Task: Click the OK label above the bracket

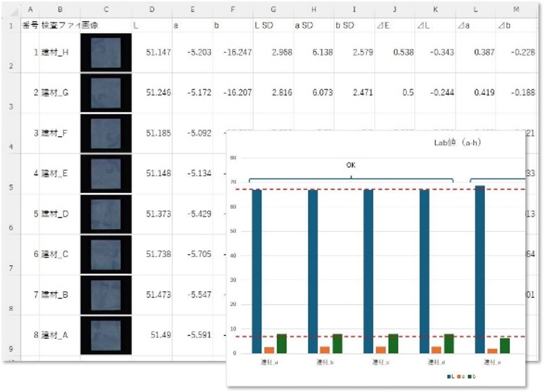Action: 351,165
